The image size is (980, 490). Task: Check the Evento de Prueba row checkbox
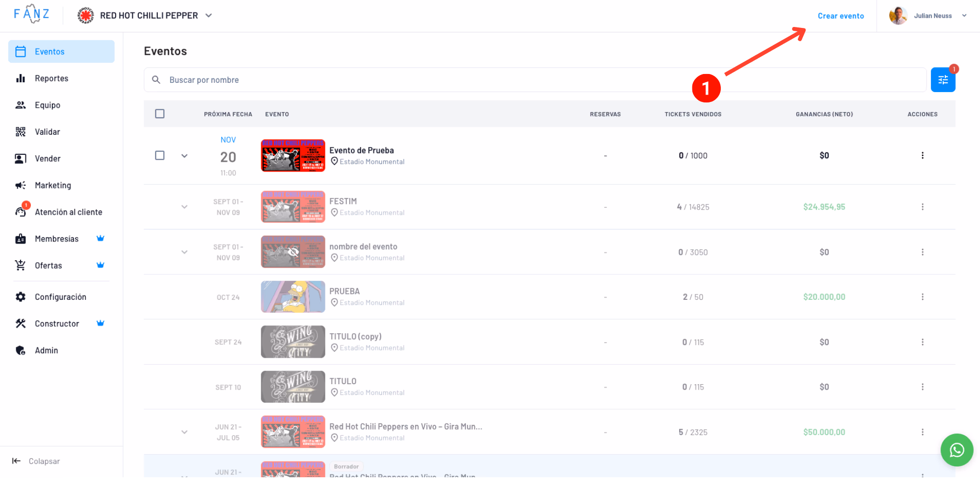(x=160, y=155)
